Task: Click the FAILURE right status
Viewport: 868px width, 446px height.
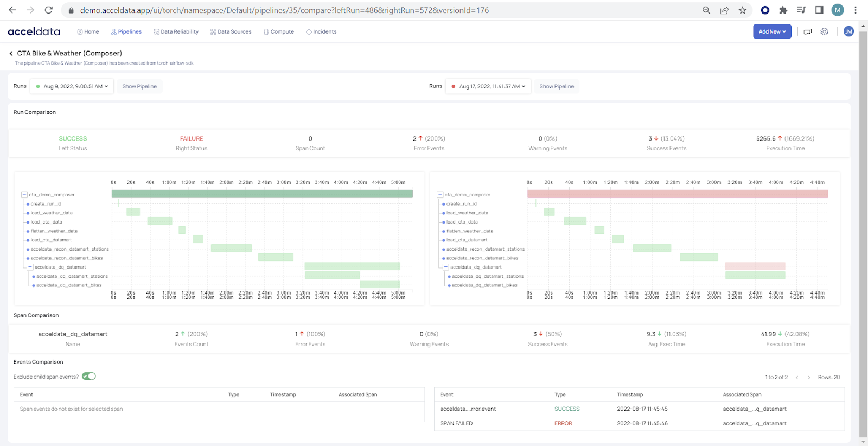Action: [192, 139]
